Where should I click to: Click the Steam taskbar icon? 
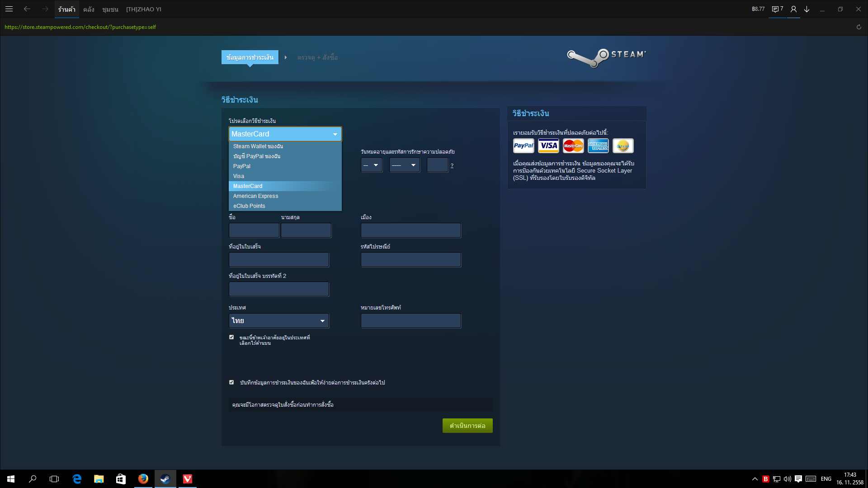(165, 479)
